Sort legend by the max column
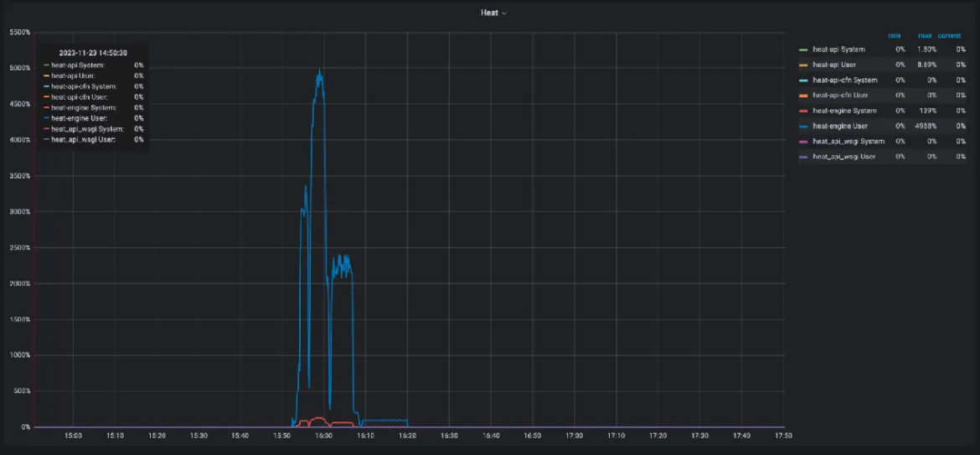980x455 pixels. [924, 35]
